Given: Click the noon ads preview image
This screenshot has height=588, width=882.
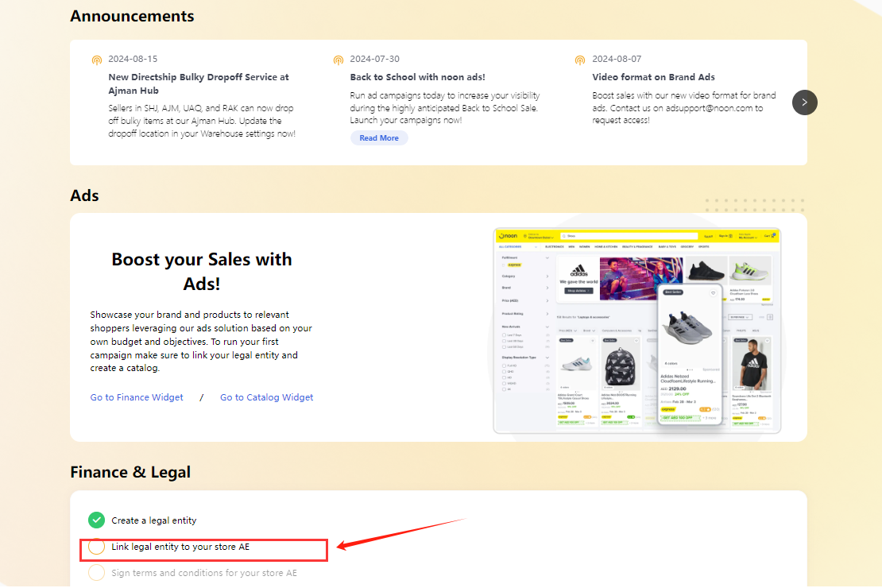Looking at the screenshot, I should pyautogui.click(x=636, y=330).
